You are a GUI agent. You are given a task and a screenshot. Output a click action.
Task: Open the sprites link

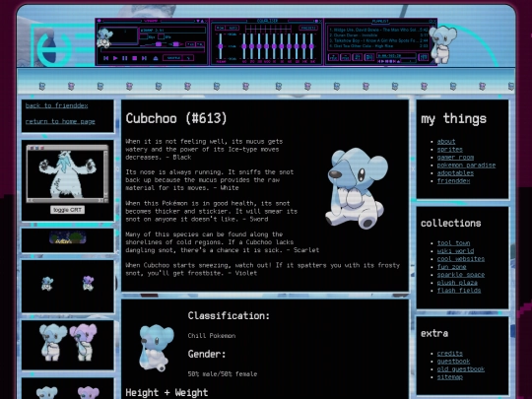(x=450, y=150)
